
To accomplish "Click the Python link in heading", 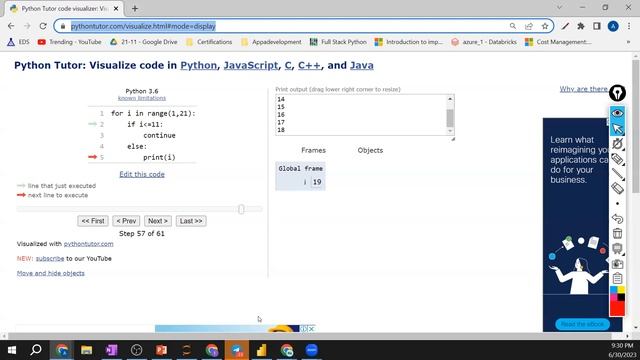I will [x=198, y=65].
